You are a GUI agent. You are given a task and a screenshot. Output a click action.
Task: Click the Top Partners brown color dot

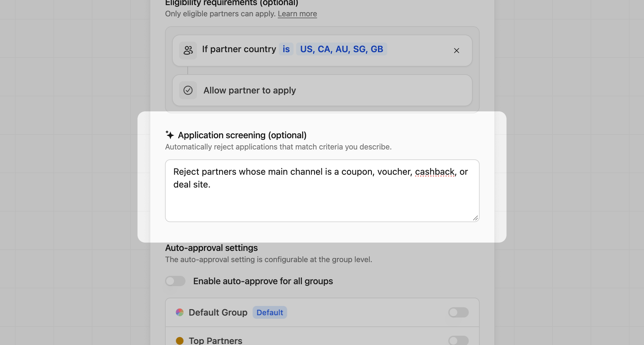point(180,341)
